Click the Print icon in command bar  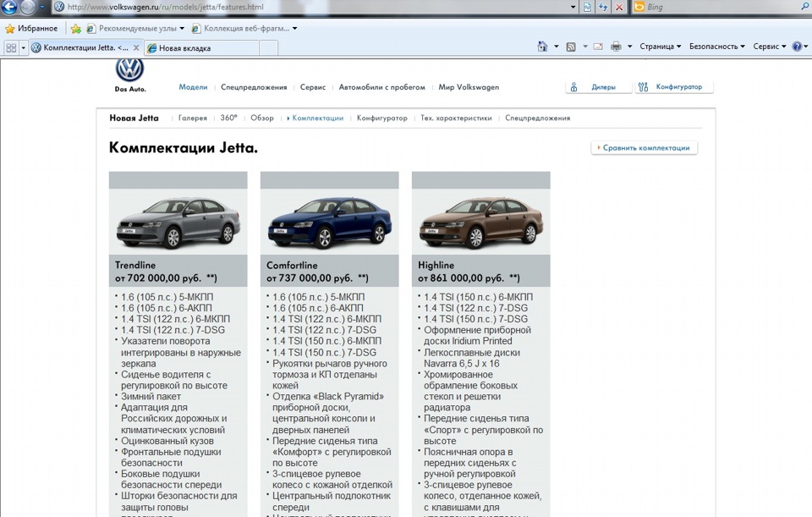point(616,47)
